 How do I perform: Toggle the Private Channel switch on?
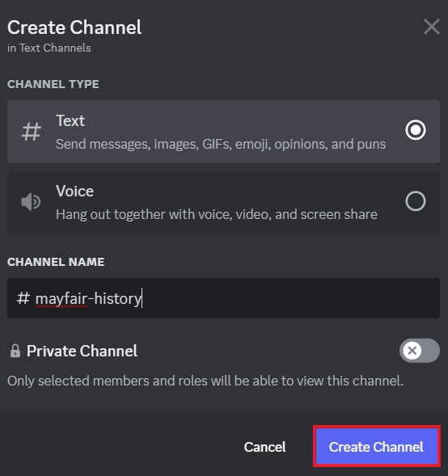click(420, 350)
